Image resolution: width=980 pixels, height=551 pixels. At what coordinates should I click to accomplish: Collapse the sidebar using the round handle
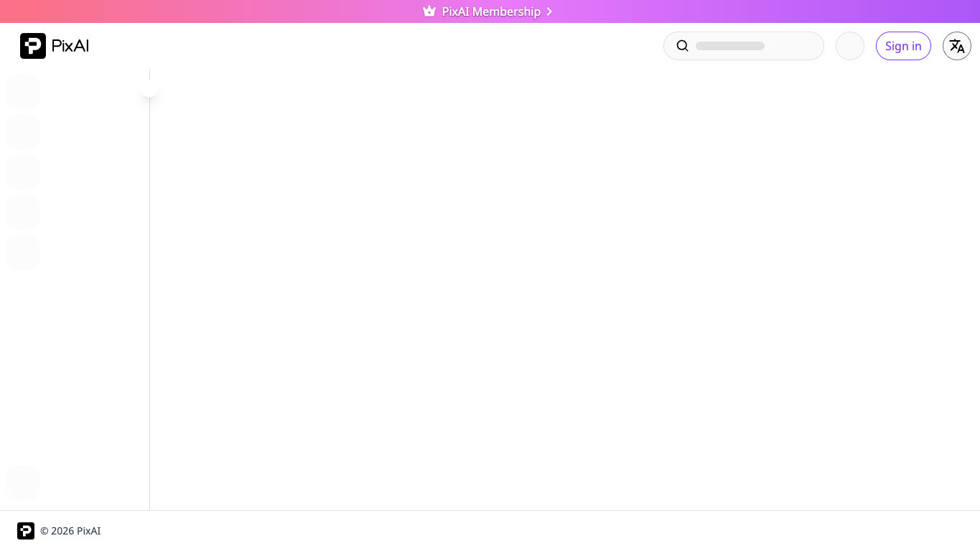click(x=149, y=88)
